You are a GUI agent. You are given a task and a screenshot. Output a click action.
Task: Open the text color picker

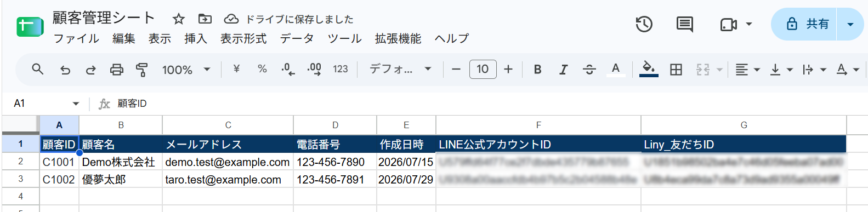[615, 69]
